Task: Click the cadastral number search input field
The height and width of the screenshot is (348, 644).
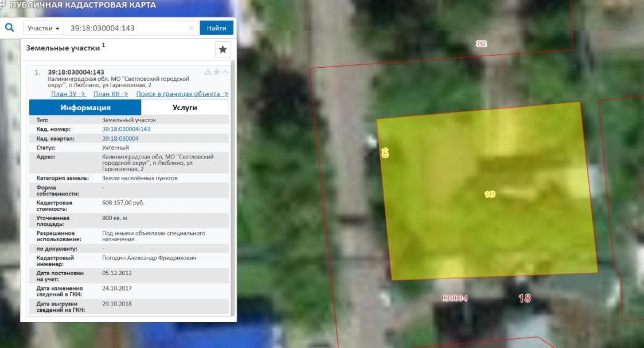Action: click(126, 28)
